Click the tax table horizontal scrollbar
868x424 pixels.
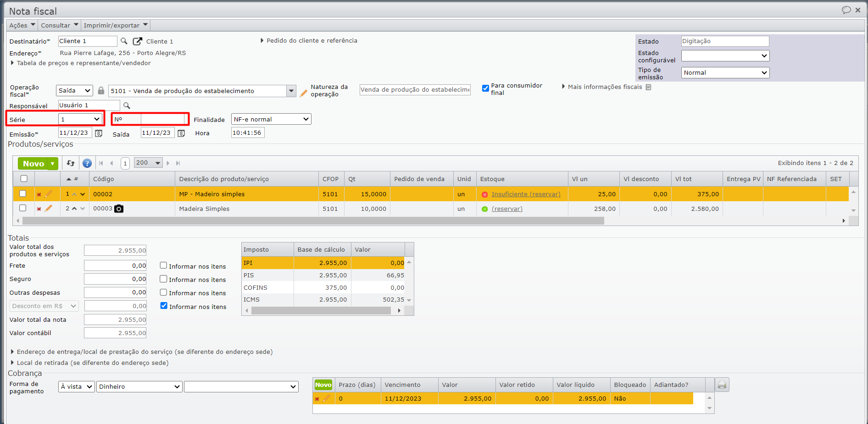(321, 311)
